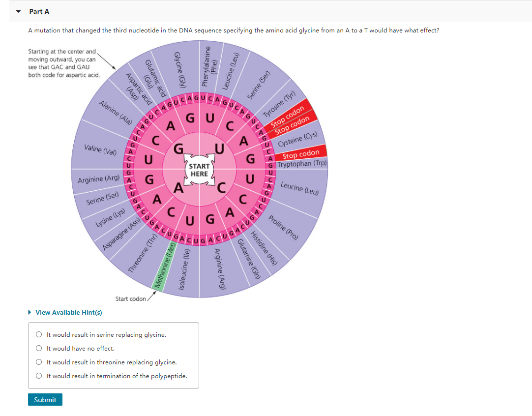Choose the threonine replacing glycine option
The image size is (532, 416).
click(38, 361)
